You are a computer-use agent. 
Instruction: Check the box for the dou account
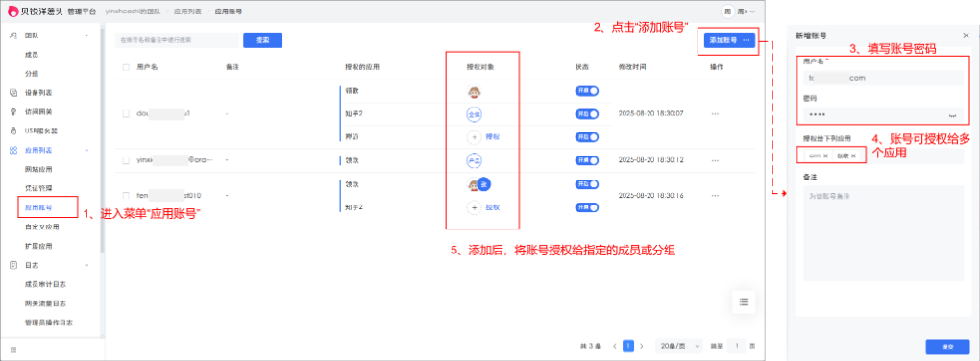click(126, 113)
